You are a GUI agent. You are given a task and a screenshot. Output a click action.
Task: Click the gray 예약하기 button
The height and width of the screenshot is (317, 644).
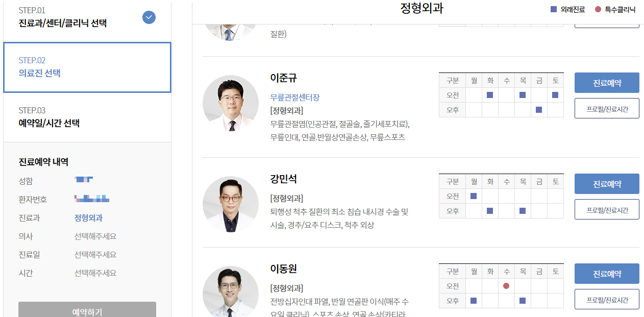(x=87, y=309)
